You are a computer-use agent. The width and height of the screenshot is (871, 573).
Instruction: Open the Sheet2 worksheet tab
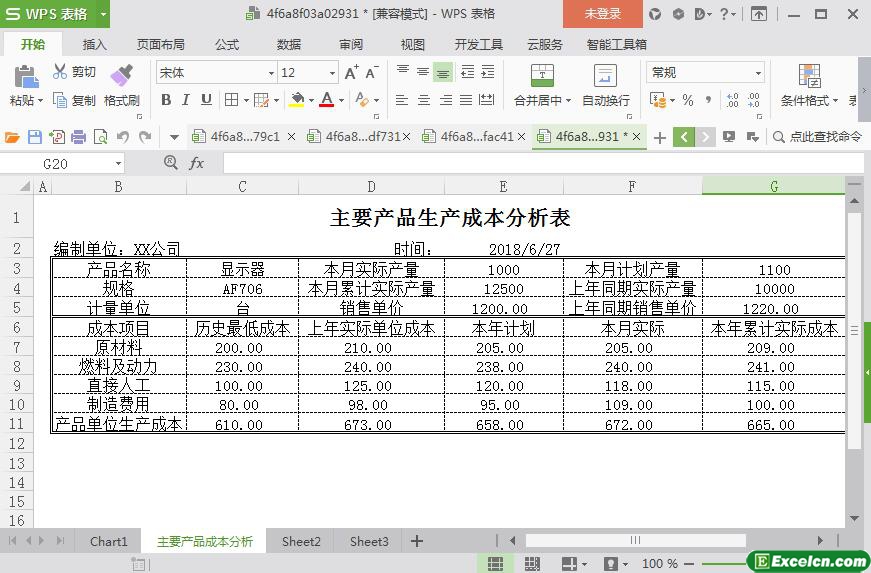tap(301, 541)
